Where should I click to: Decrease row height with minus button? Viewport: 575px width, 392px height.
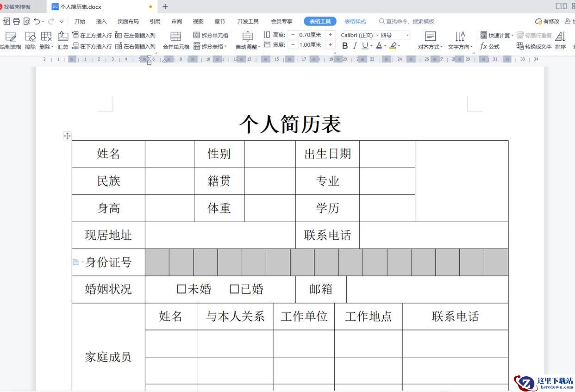click(293, 35)
